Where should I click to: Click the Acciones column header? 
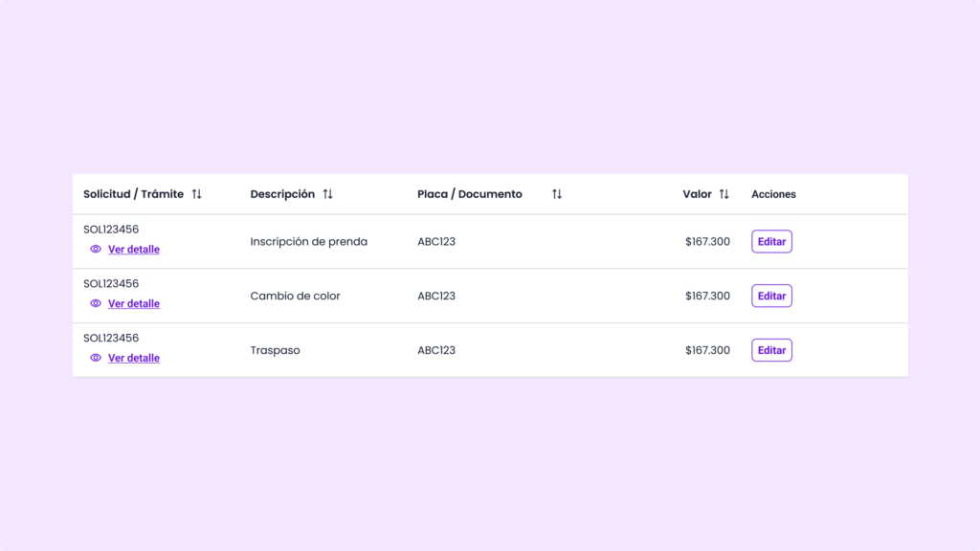tap(773, 194)
